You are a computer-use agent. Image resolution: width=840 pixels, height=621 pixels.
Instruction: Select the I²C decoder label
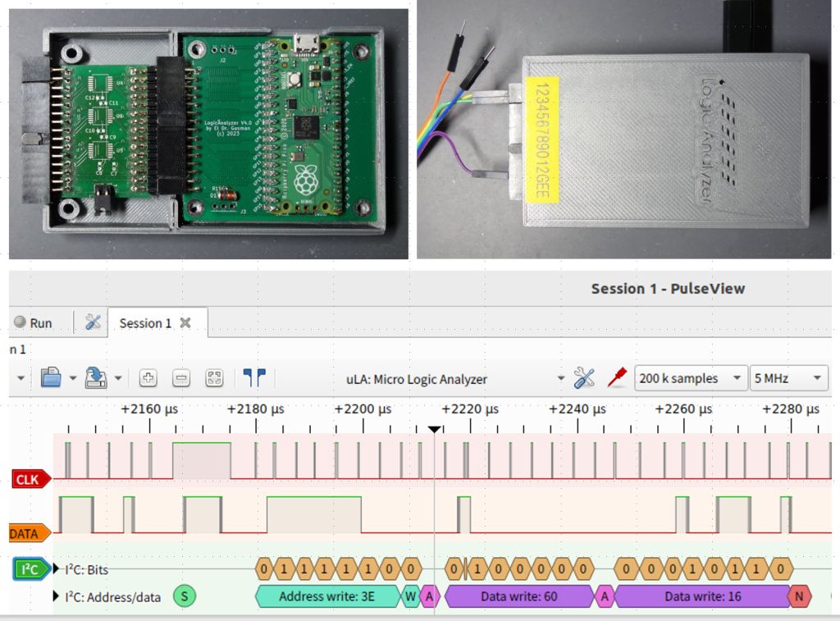pyautogui.click(x=31, y=569)
